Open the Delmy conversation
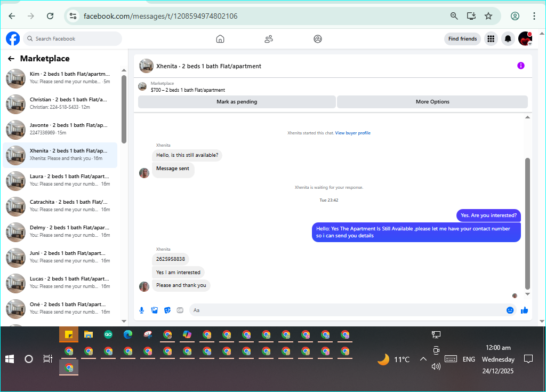 point(60,231)
